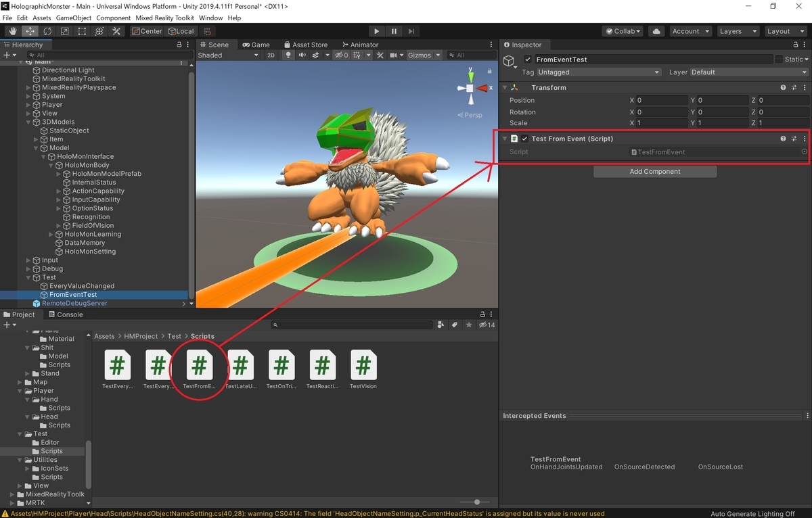Click the Position X input field
812x518 pixels.
[662, 100]
